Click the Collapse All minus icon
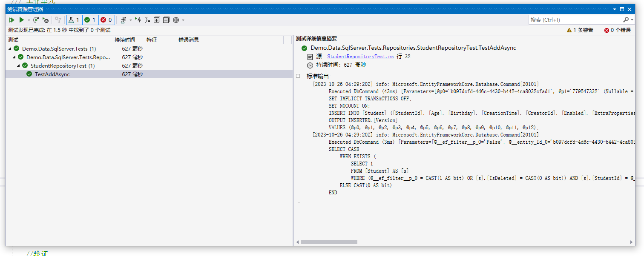 [x=166, y=20]
